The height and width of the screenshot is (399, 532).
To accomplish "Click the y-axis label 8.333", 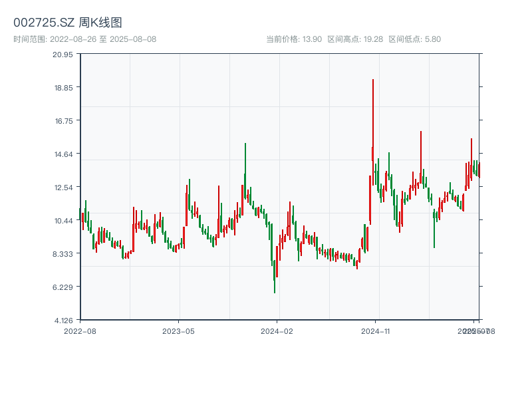I will (x=63, y=254).
